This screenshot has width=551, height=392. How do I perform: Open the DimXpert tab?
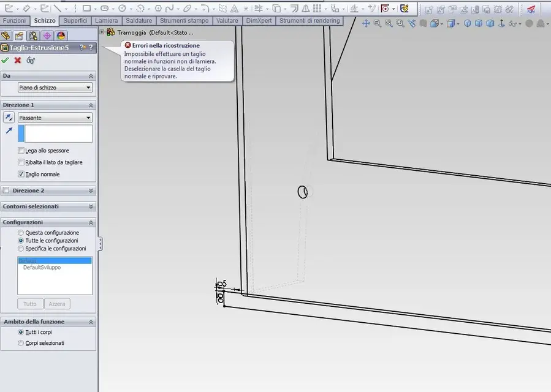point(259,21)
